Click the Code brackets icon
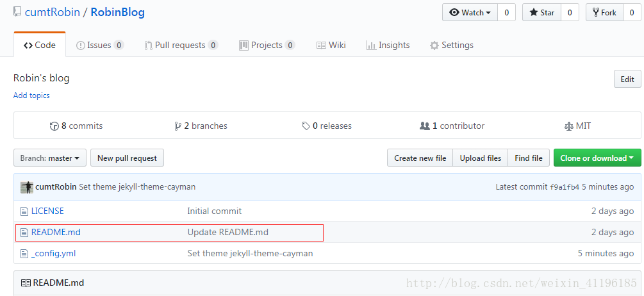This screenshot has width=644, height=296. point(28,45)
